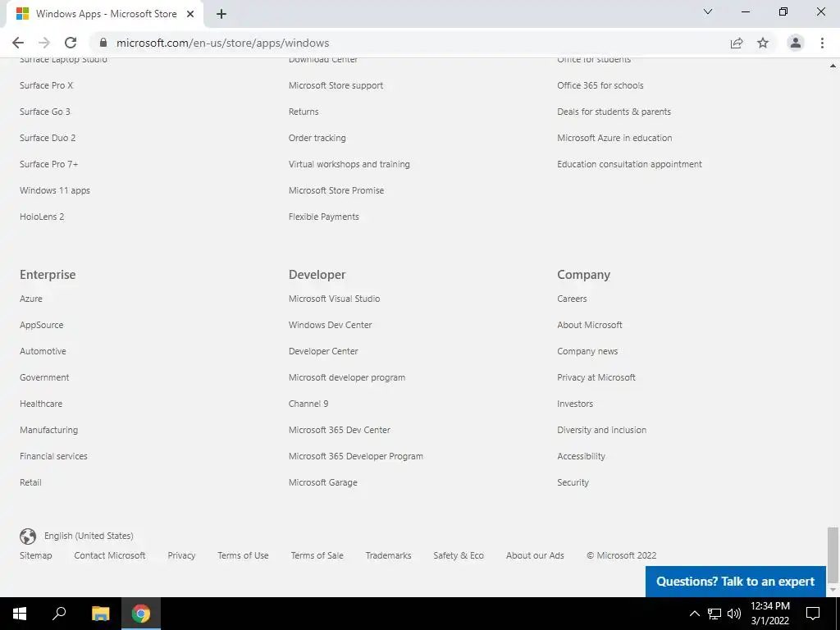Image resolution: width=840 pixels, height=630 pixels.
Task: Open File Explorer from taskbar
Action: [100, 614]
